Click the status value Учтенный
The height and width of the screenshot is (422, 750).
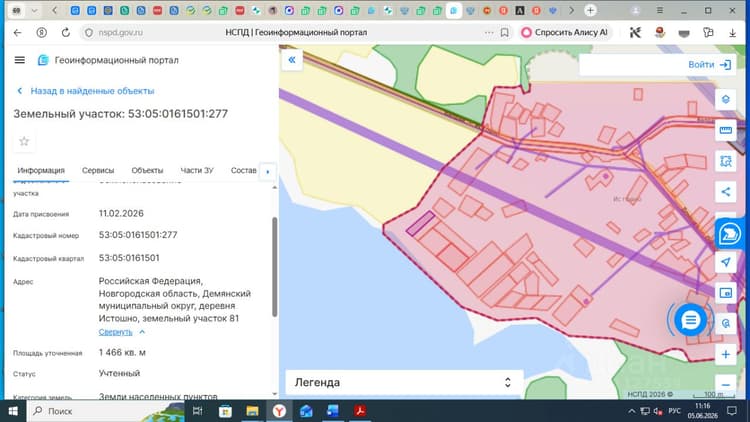click(120, 373)
